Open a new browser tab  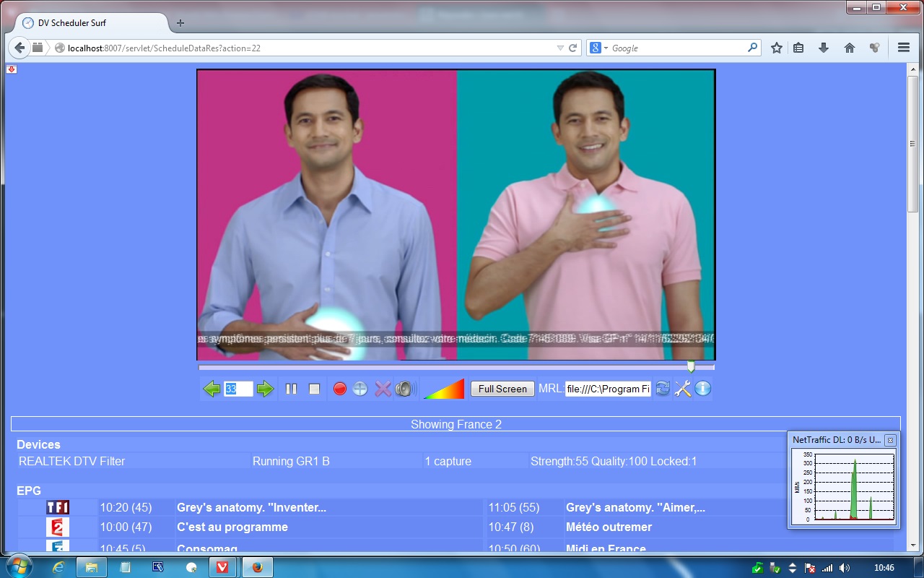180,23
